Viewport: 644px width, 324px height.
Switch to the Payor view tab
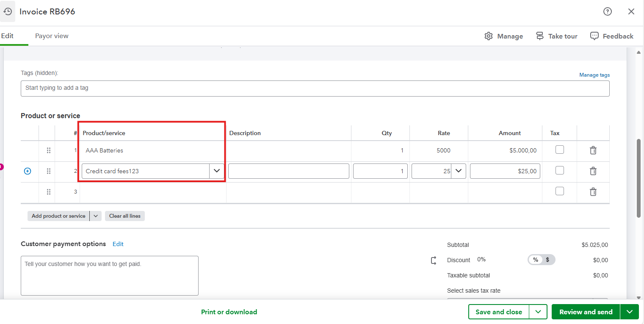52,36
